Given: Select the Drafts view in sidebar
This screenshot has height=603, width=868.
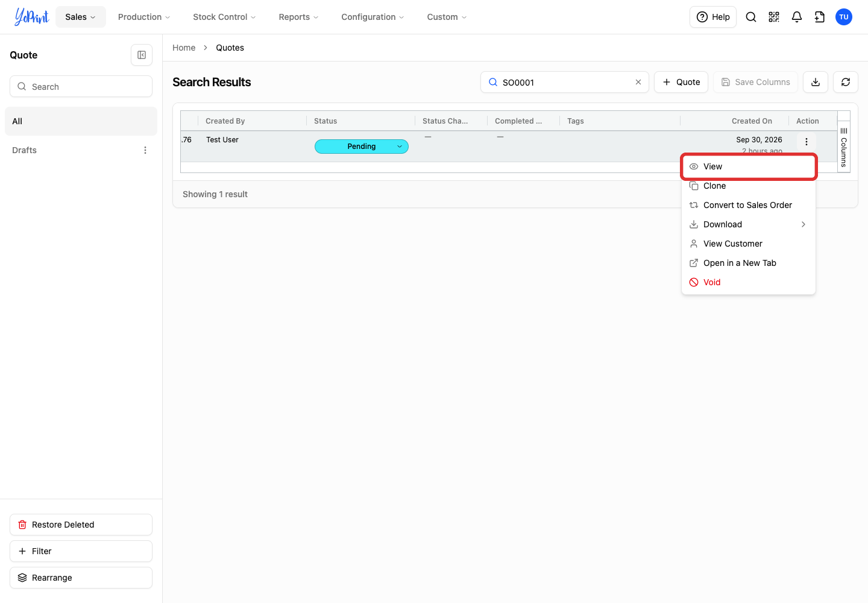Looking at the screenshot, I should (81, 150).
